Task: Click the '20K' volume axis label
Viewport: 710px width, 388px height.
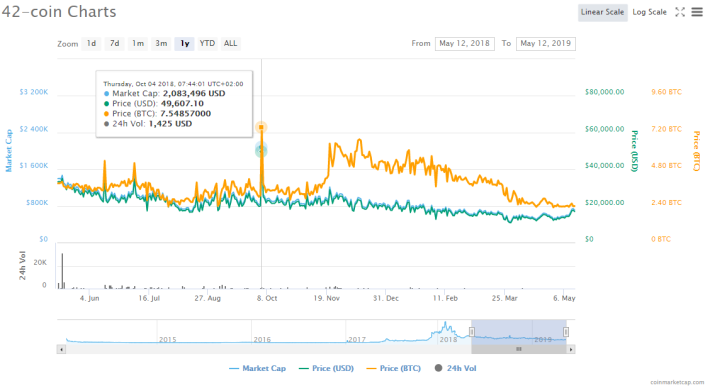Action: (40, 263)
